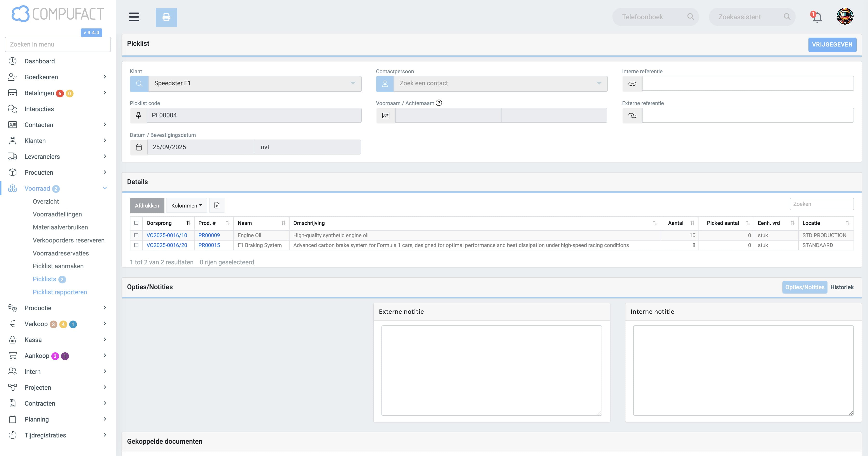Open product link PR00015
868x456 pixels.
point(209,245)
